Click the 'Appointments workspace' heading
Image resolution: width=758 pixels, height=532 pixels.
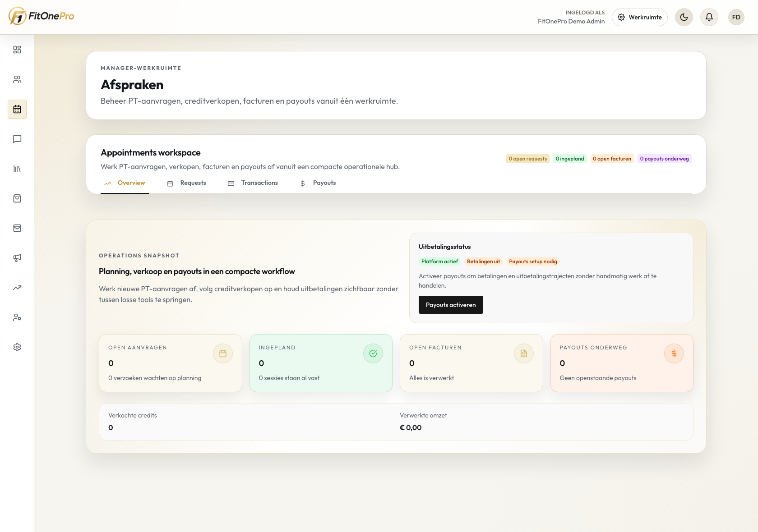[151, 152]
